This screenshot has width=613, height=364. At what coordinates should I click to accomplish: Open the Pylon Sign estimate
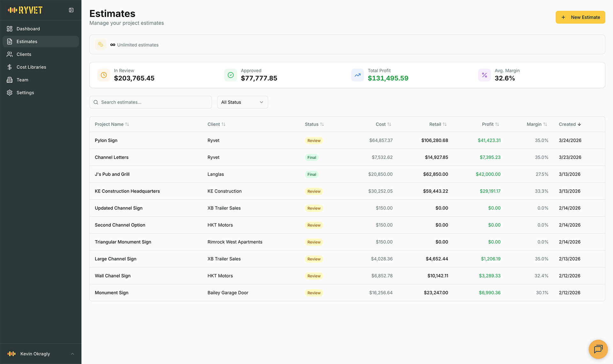106,140
